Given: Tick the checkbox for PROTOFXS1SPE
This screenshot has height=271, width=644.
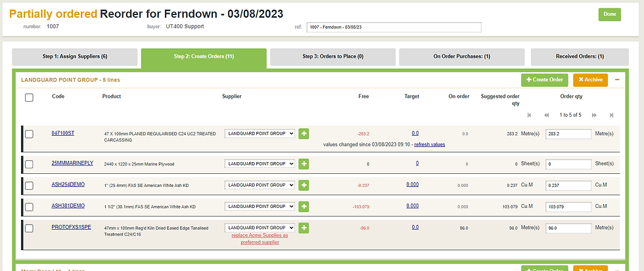Looking at the screenshot, I should (x=29, y=228).
